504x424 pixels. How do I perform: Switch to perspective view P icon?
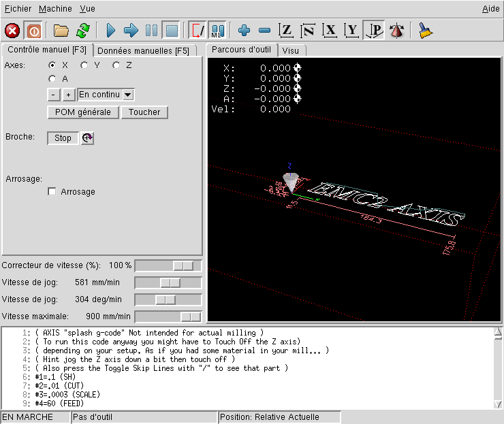[374, 31]
